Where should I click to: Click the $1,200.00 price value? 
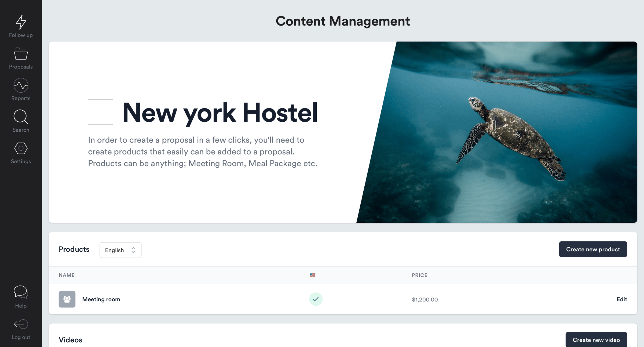click(425, 299)
